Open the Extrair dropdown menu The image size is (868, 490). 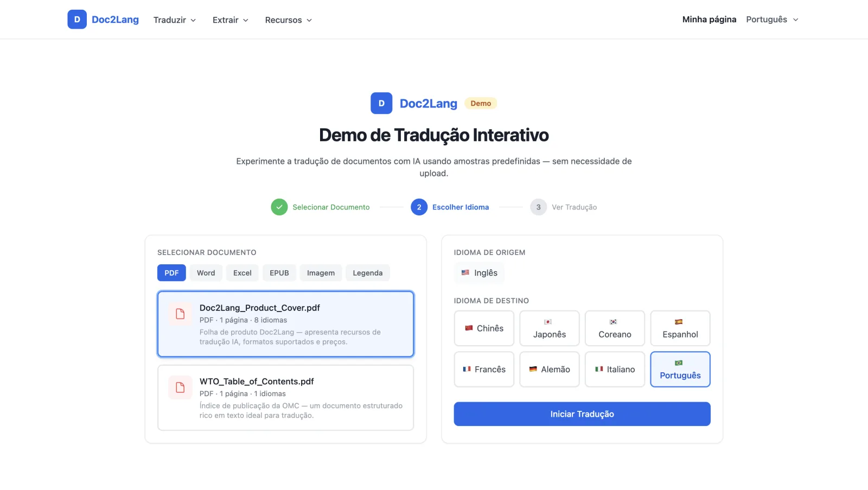point(231,20)
